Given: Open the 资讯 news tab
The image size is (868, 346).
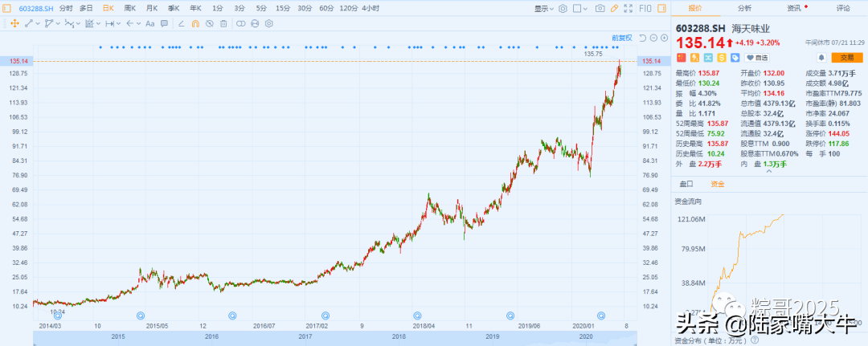Looking at the screenshot, I should (x=794, y=8).
